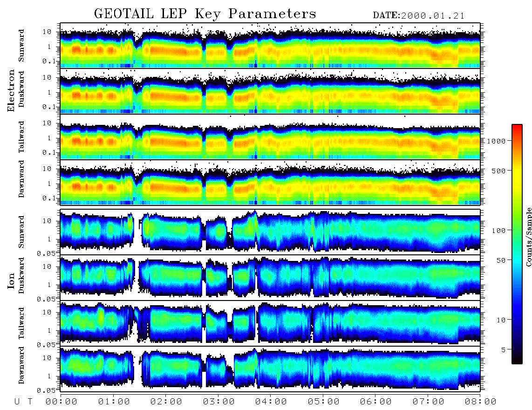Click the Electron 'Sunward' panel label
Screen dimensions: 532x410
click(21, 46)
